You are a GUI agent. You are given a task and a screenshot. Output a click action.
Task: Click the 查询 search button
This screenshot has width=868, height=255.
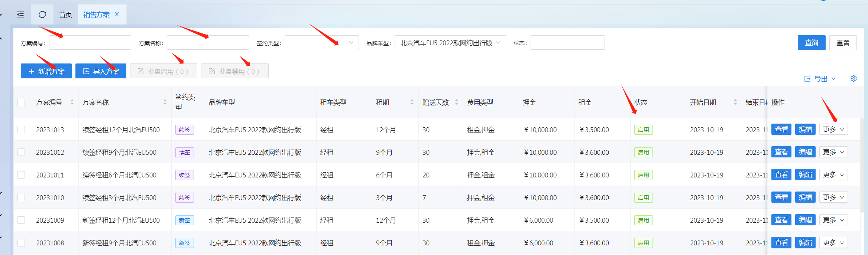811,43
